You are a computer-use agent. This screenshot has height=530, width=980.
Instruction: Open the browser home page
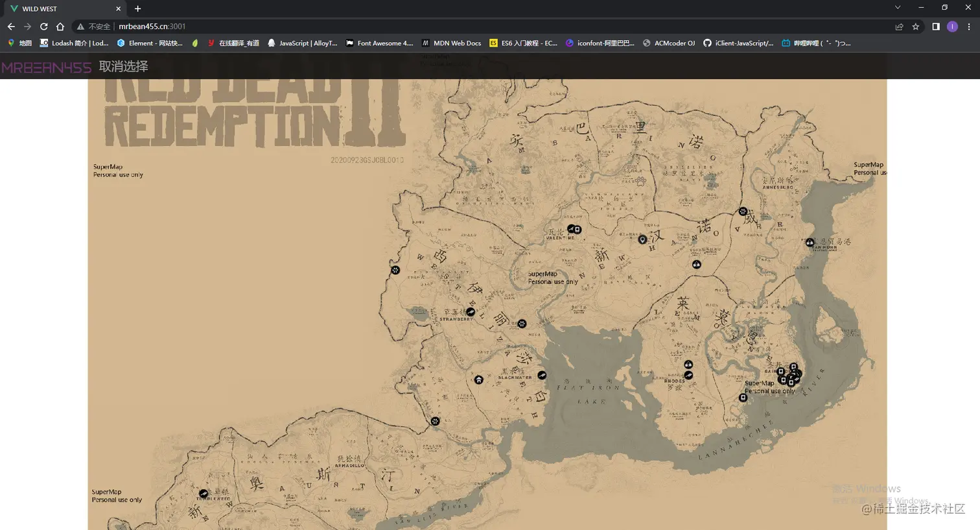tap(60, 27)
